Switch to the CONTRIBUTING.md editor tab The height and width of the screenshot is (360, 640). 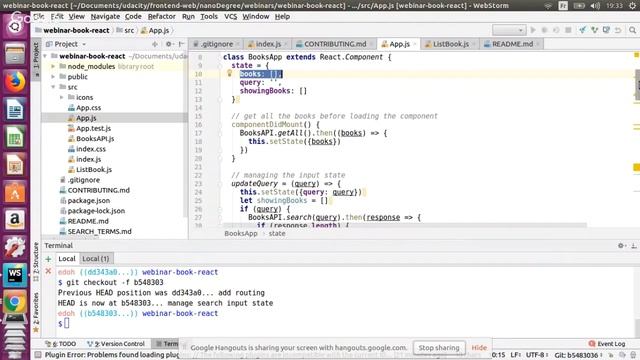coord(334,44)
